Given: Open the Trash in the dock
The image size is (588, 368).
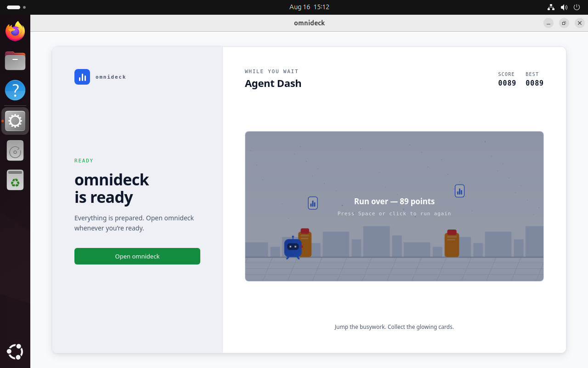Looking at the screenshot, I should (x=15, y=180).
